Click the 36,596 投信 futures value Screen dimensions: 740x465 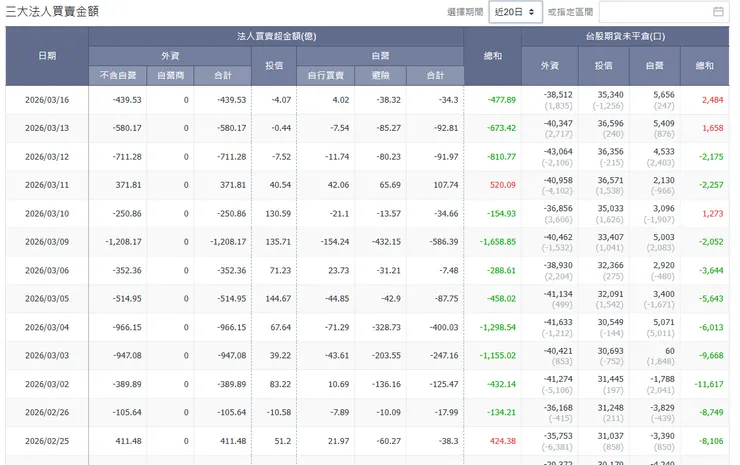point(610,123)
